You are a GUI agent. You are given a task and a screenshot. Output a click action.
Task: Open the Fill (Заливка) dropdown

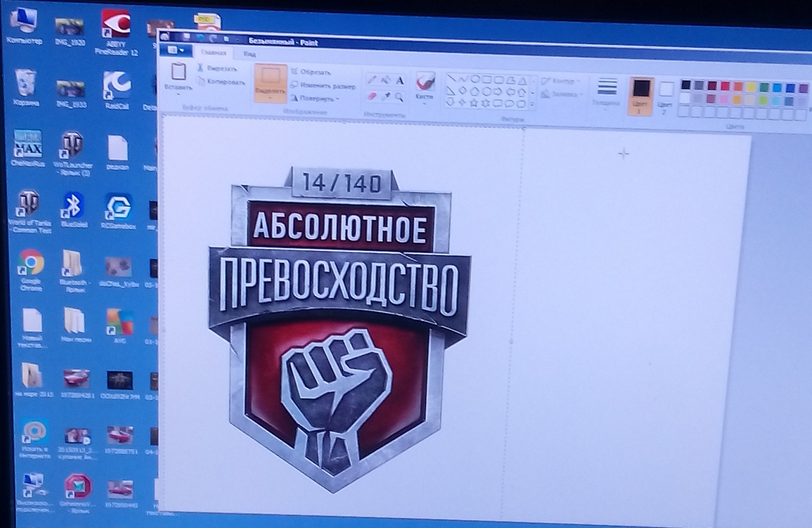point(562,94)
